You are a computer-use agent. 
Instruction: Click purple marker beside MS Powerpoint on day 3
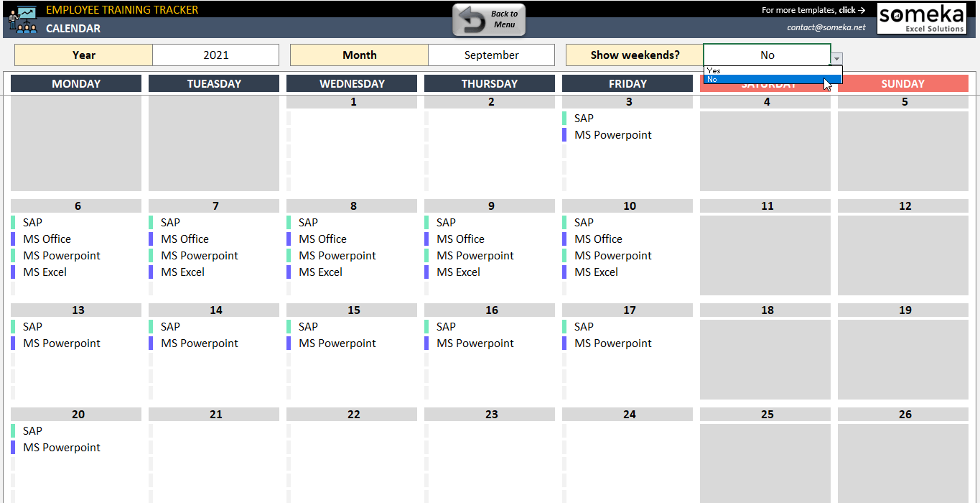point(564,135)
